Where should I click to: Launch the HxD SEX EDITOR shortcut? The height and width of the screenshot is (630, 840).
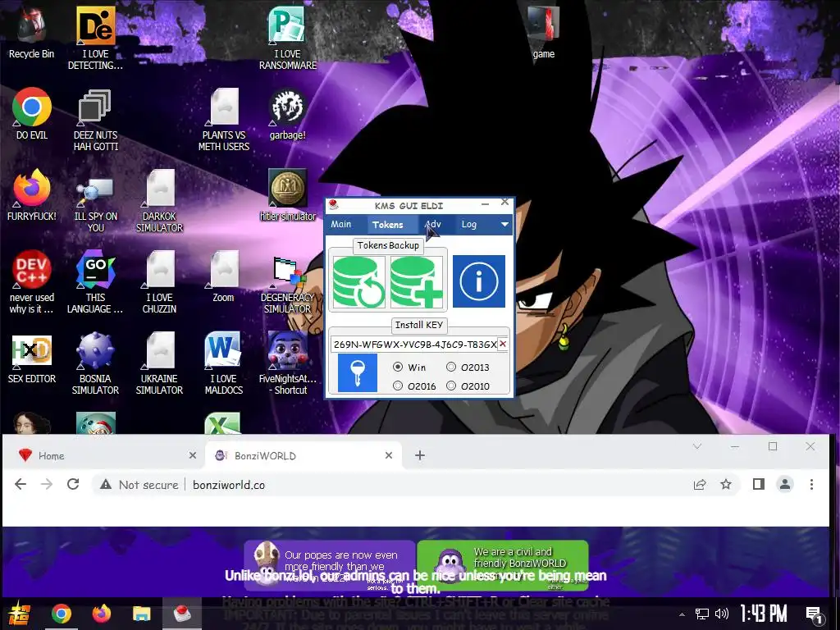click(x=32, y=358)
